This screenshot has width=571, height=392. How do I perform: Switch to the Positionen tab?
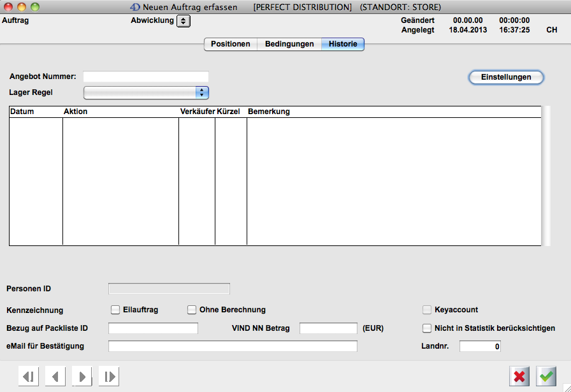tap(230, 44)
